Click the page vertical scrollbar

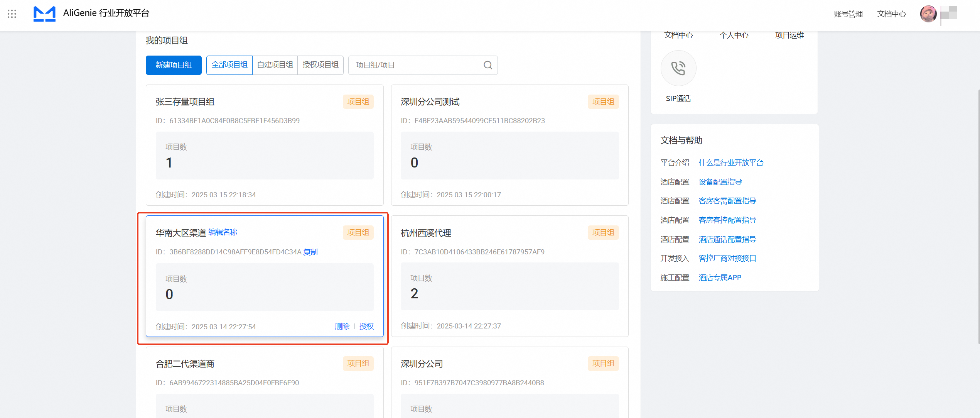[978, 216]
